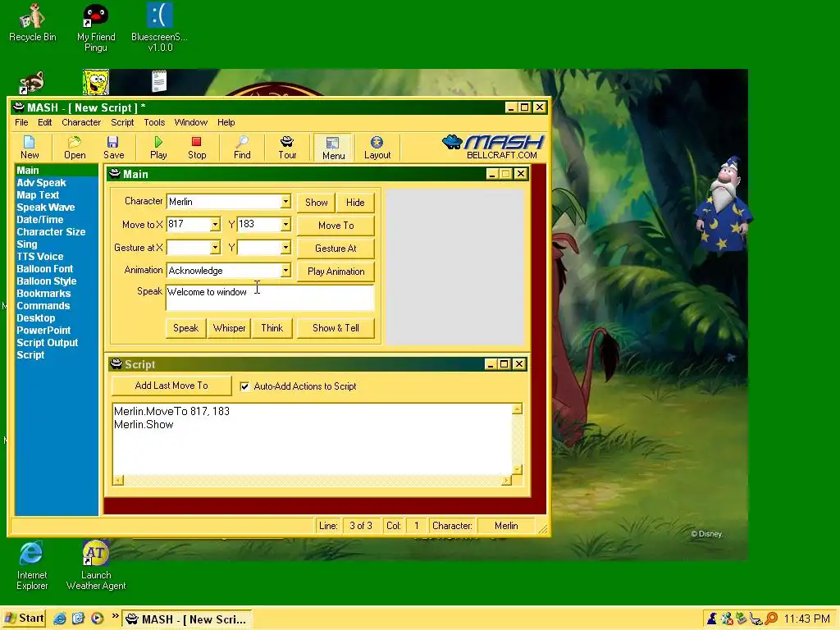
Task: Click Windows Media Player Quick Launch icon
Action: 97,619
